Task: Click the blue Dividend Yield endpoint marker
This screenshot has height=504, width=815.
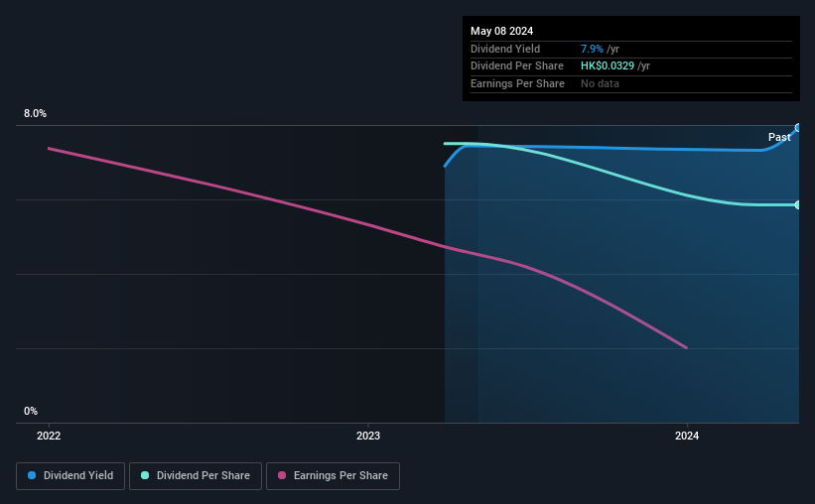Action: coord(797,128)
